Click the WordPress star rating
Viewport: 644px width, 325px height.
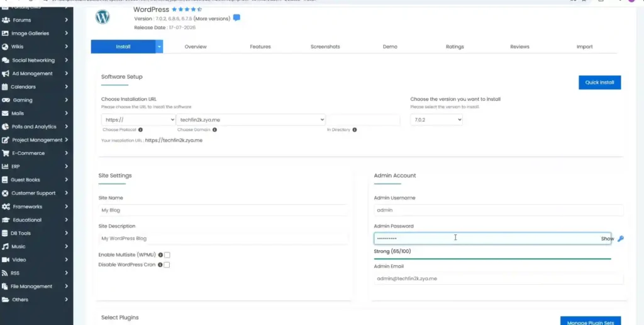click(x=187, y=9)
